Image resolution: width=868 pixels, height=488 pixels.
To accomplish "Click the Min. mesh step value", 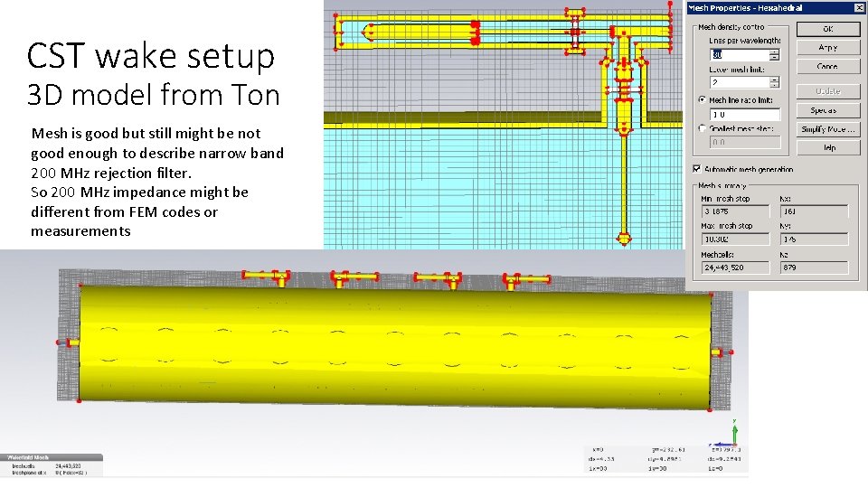I will [x=735, y=211].
